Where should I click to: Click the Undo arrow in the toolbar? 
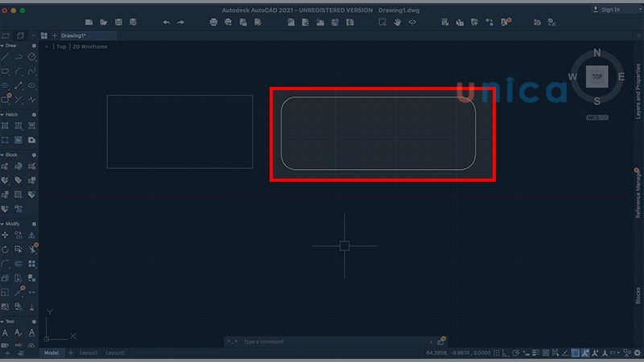click(x=167, y=22)
